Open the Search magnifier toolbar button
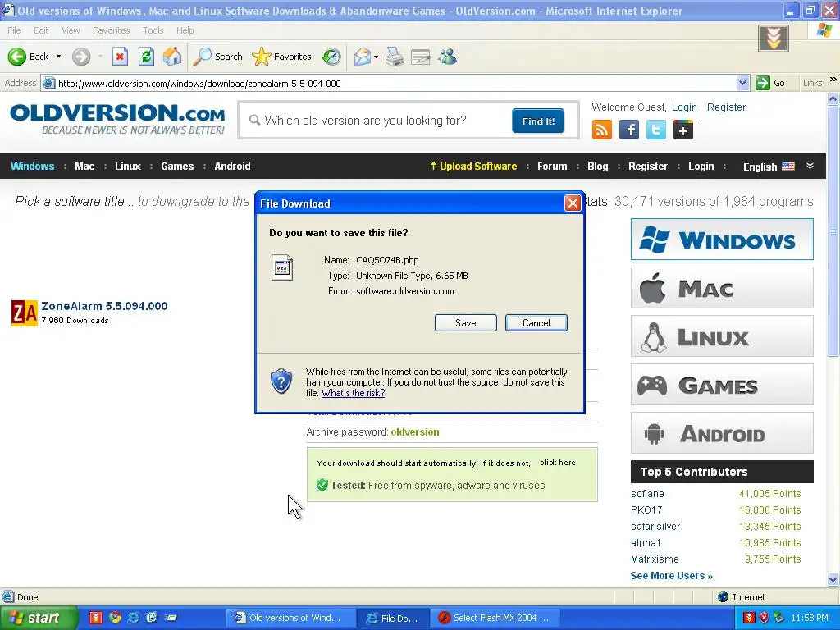 coord(217,57)
